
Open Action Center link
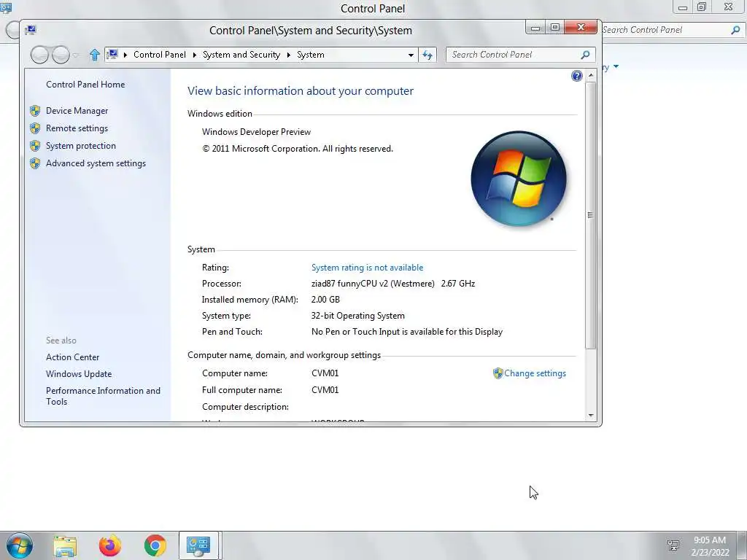tap(72, 357)
